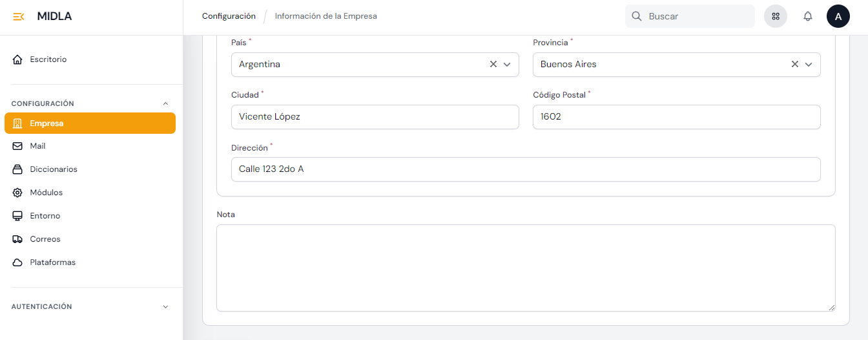The height and width of the screenshot is (340, 868).
Task: Expand the Autenticación section
Action: [x=165, y=307]
